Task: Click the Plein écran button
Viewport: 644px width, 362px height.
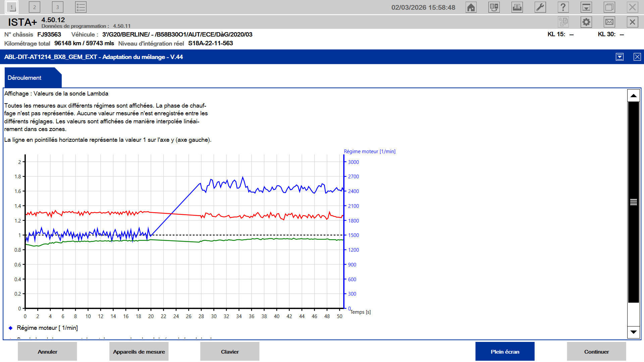Action: coord(505,351)
